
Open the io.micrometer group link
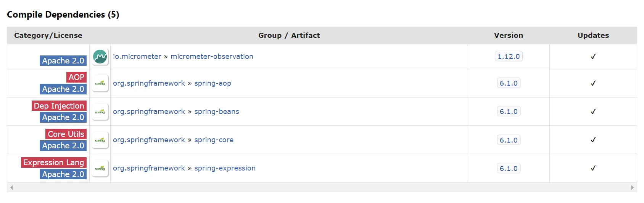coord(137,57)
